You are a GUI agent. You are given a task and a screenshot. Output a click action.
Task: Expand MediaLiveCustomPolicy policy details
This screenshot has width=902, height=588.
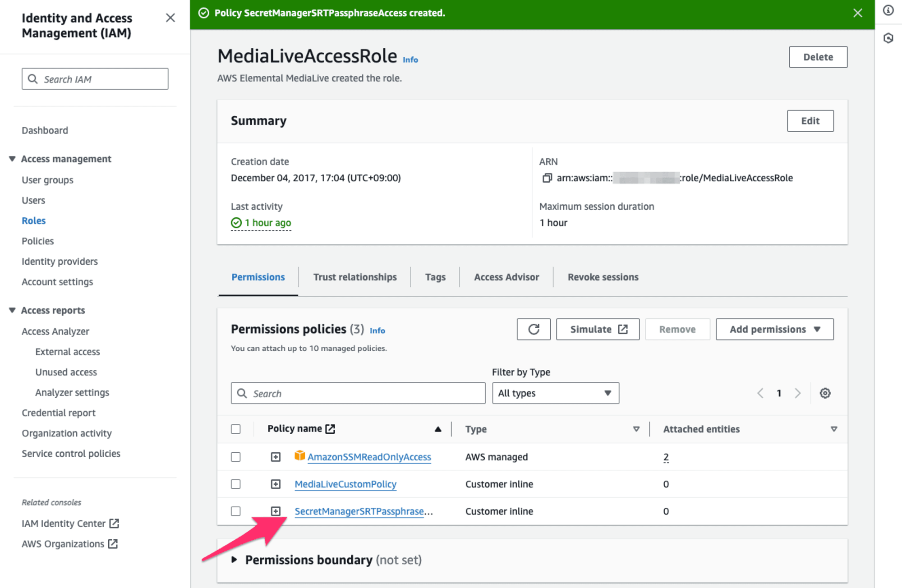point(276,484)
